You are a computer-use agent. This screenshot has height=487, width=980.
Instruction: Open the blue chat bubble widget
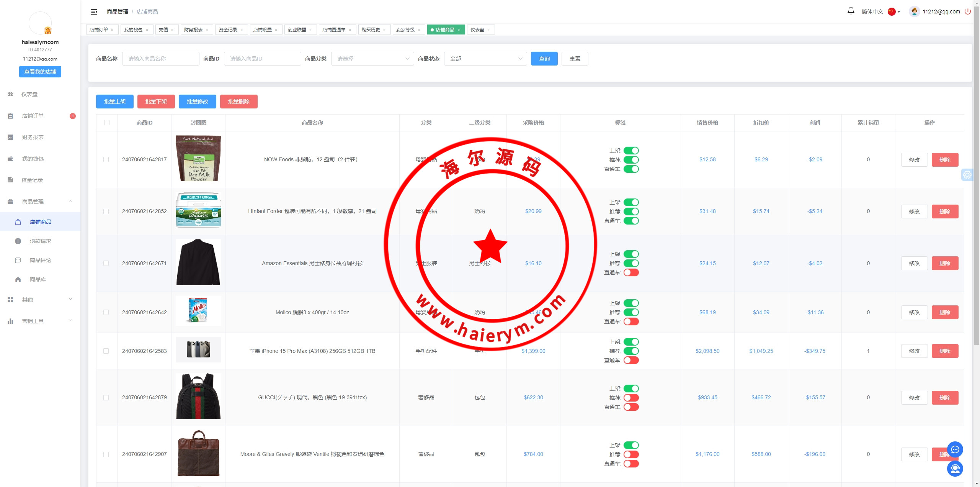coord(955,449)
